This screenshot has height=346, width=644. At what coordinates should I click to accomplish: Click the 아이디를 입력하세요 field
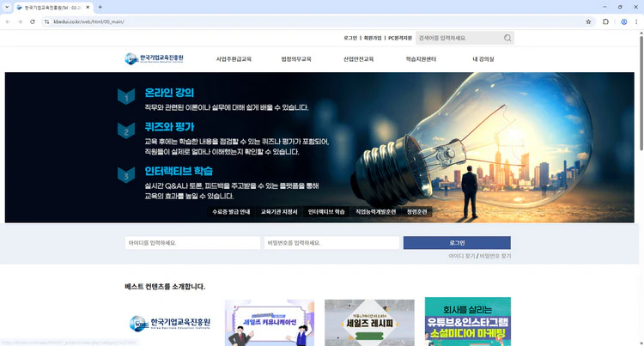pos(192,243)
